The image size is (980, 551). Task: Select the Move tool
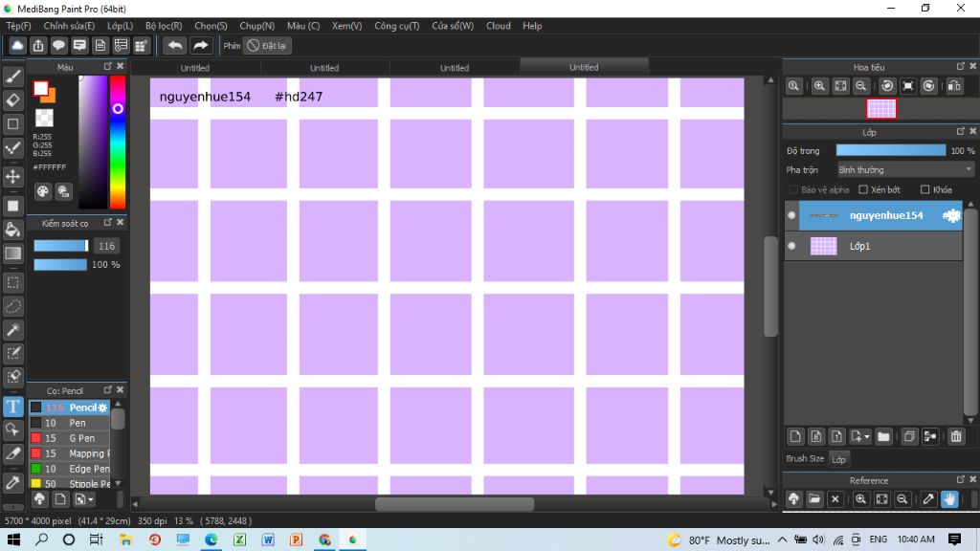(x=13, y=177)
